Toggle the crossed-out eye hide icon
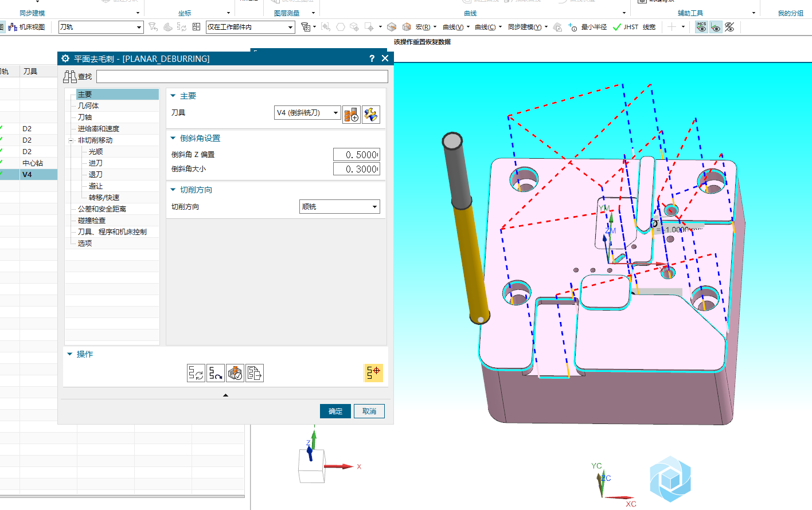 coord(729,27)
